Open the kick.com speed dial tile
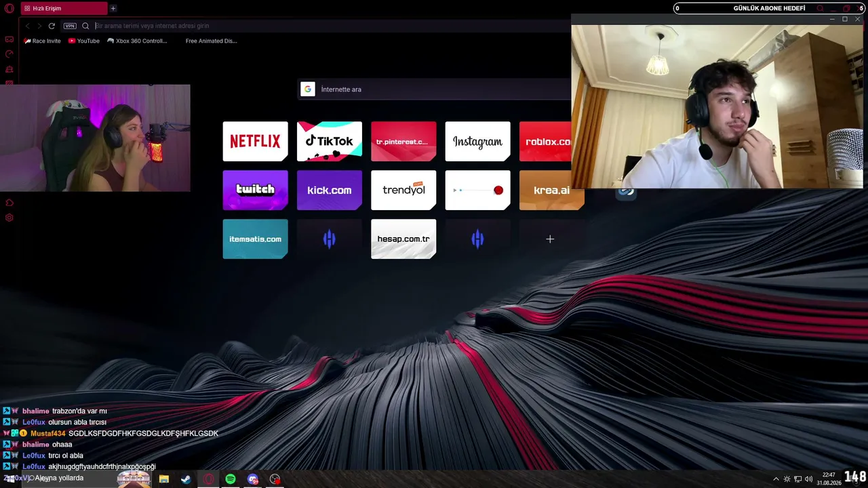 pyautogui.click(x=330, y=190)
